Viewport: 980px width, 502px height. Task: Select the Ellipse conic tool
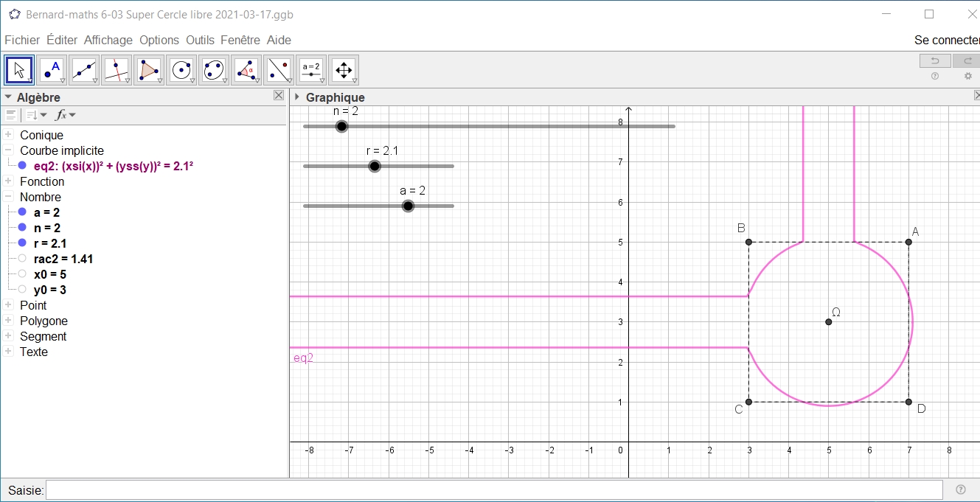click(x=214, y=70)
